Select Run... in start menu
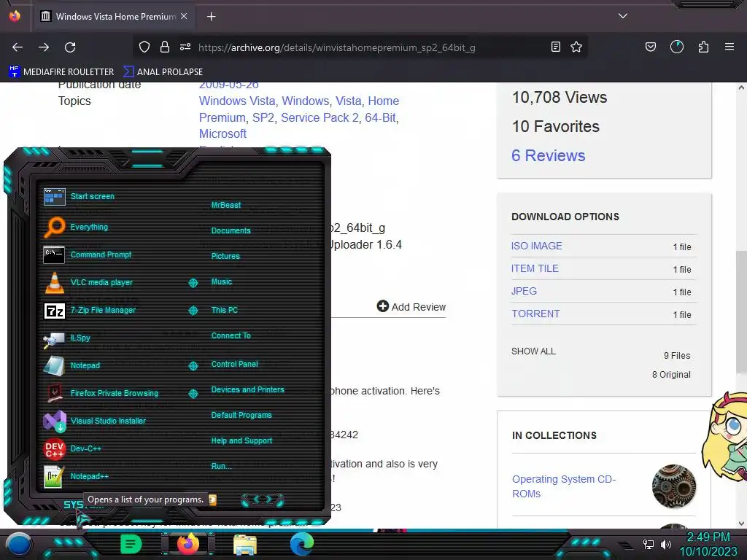Viewport: 747px width, 560px height. point(222,466)
